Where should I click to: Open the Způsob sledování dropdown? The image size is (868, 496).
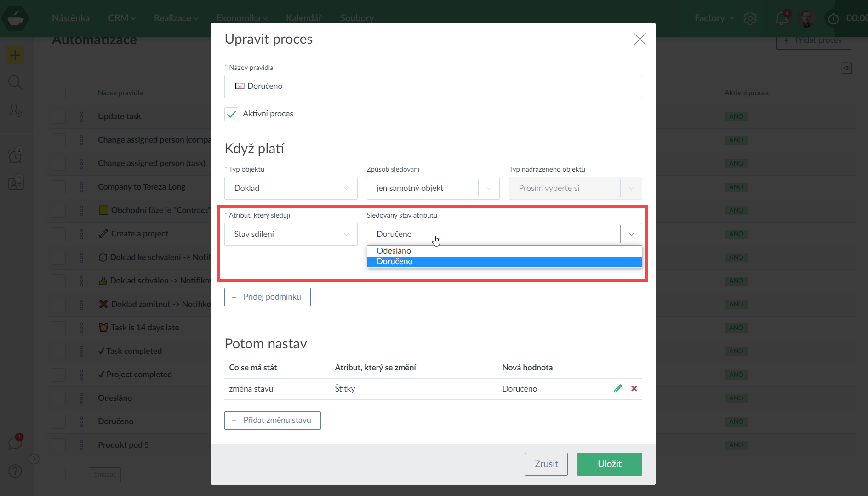(433, 188)
